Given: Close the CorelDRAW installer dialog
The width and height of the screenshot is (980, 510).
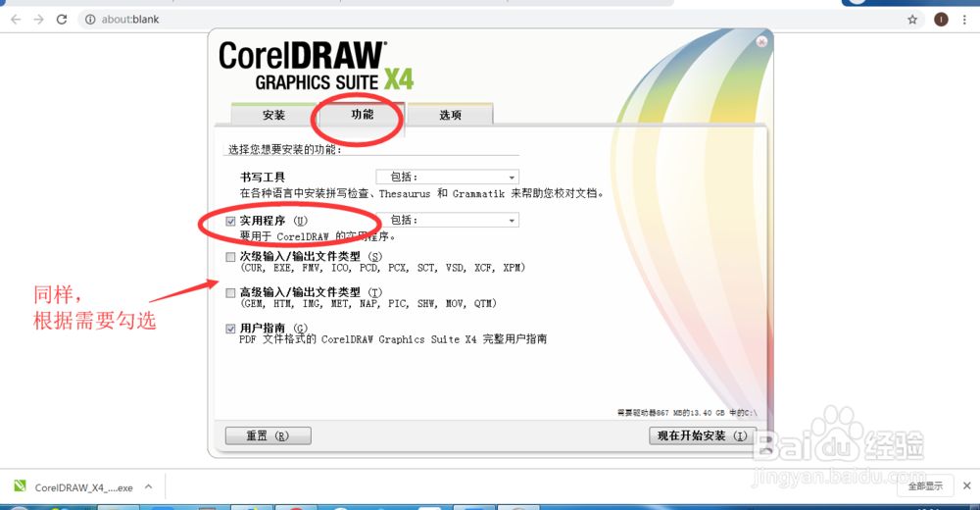Looking at the screenshot, I should pyautogui.click(x=761, y=41).
